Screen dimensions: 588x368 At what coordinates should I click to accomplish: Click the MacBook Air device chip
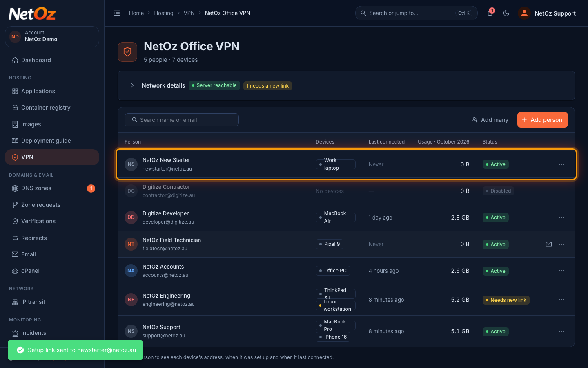pos(336,218)
